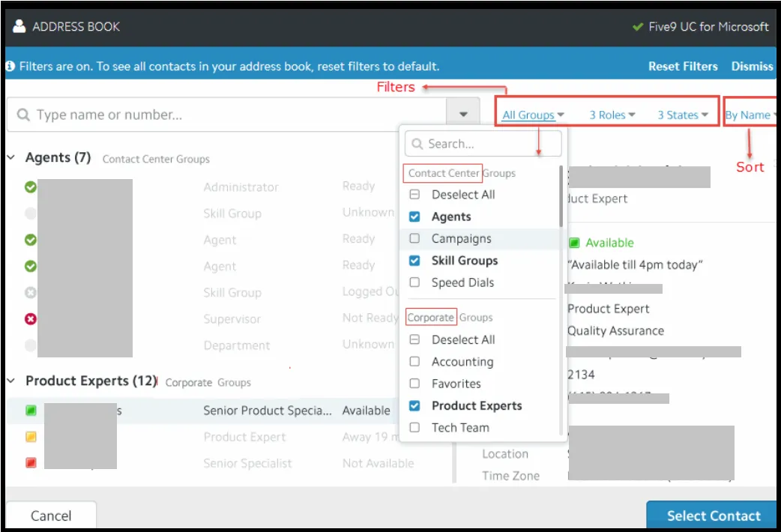Click the Reset Filters link

pos(683,67)
